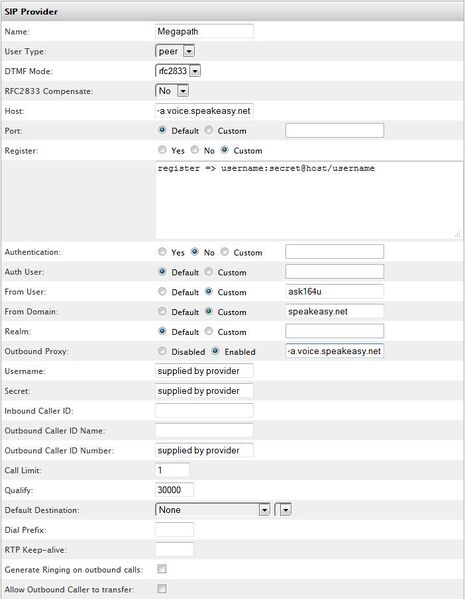Click the Outbound Caller ID Number field
Image resolution: width=465 pixels, height=599 pixels.
[204, 450]
